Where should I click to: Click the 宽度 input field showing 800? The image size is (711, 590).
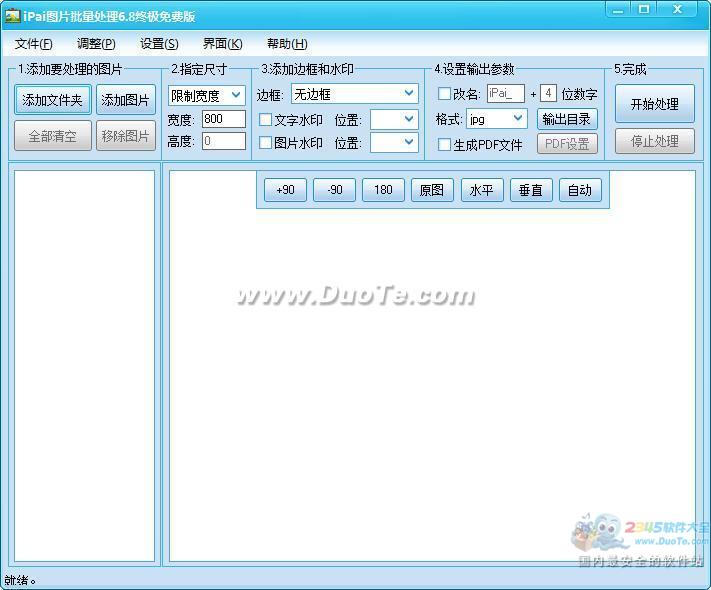click(x=224, y=119)
